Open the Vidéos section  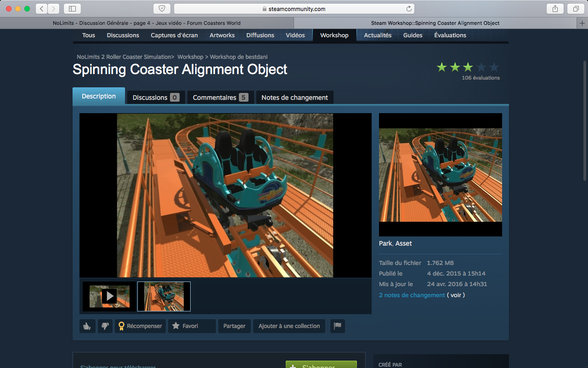[x=295, y=35]
